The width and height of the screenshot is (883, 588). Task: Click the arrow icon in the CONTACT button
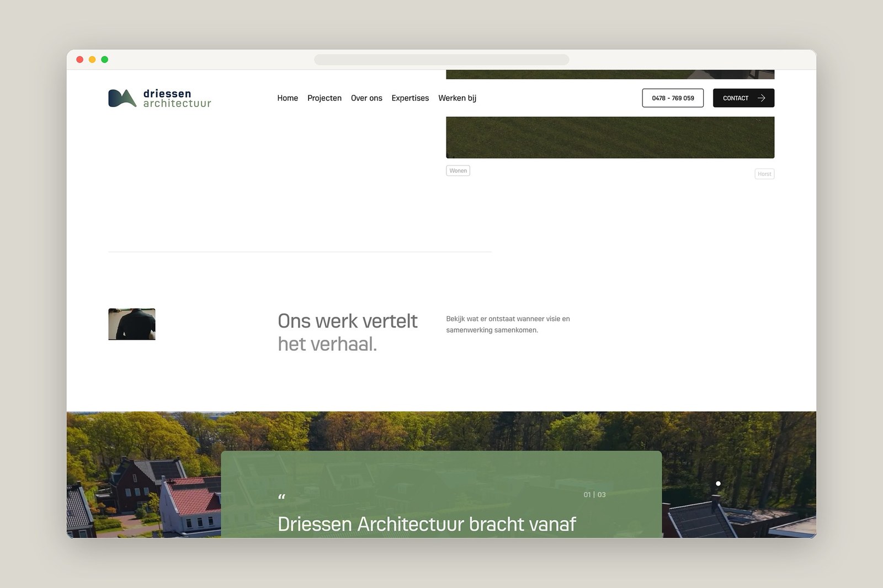click(x=762, y=98)
